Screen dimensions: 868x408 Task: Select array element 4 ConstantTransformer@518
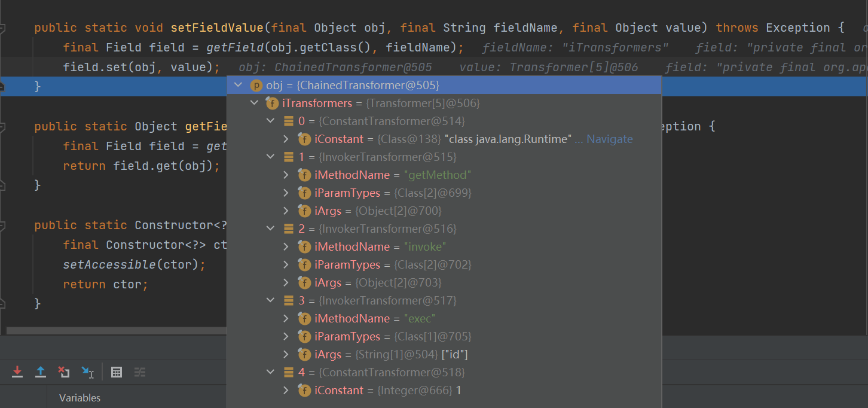[x=382, y=373]
